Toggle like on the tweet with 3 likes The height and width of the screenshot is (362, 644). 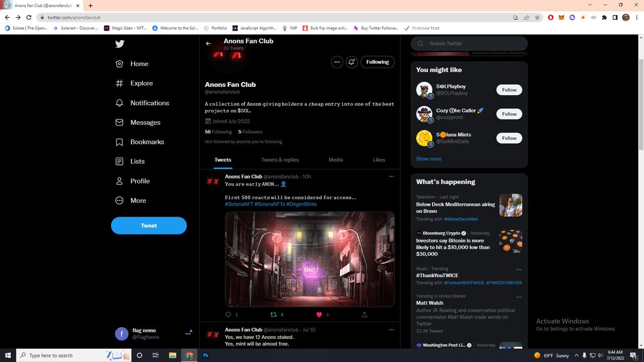click(319, 314)
